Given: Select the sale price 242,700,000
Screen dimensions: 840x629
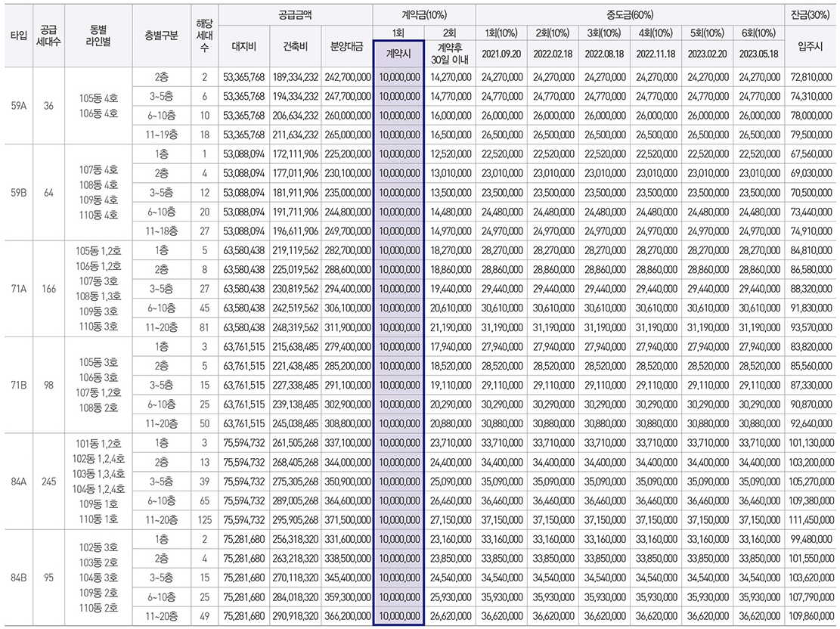Looking at the screenshot, I should (348, 77).
